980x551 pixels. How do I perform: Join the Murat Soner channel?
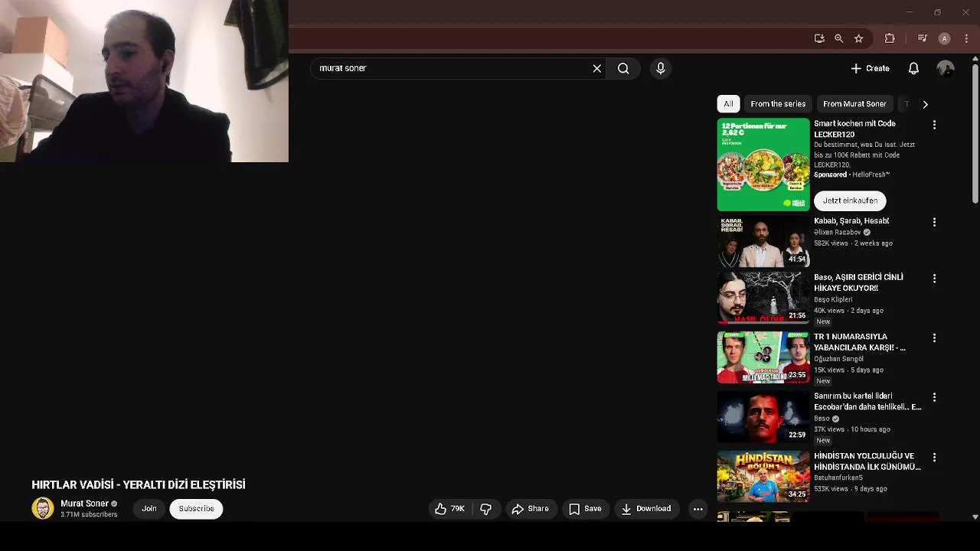(x=149, y=508)
